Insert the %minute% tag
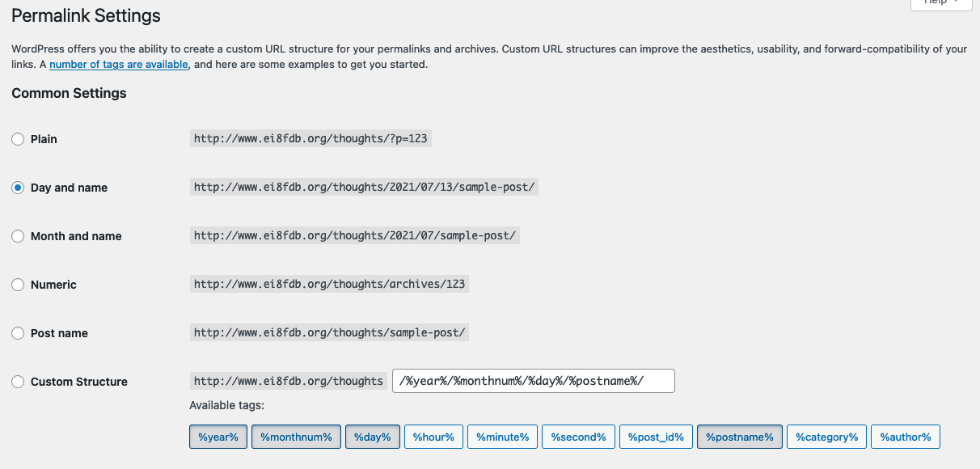The image size is (980, 469). [502, 437]
